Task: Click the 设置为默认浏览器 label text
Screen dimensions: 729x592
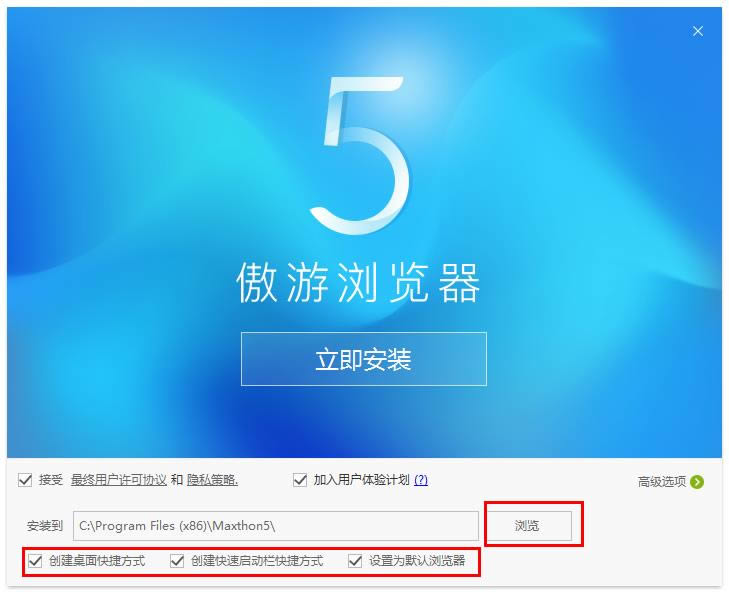Action: (x=417, y=561)
